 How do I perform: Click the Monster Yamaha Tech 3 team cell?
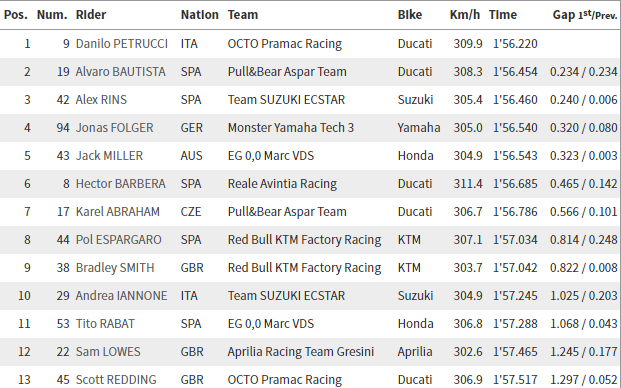(x=291, y=128)
